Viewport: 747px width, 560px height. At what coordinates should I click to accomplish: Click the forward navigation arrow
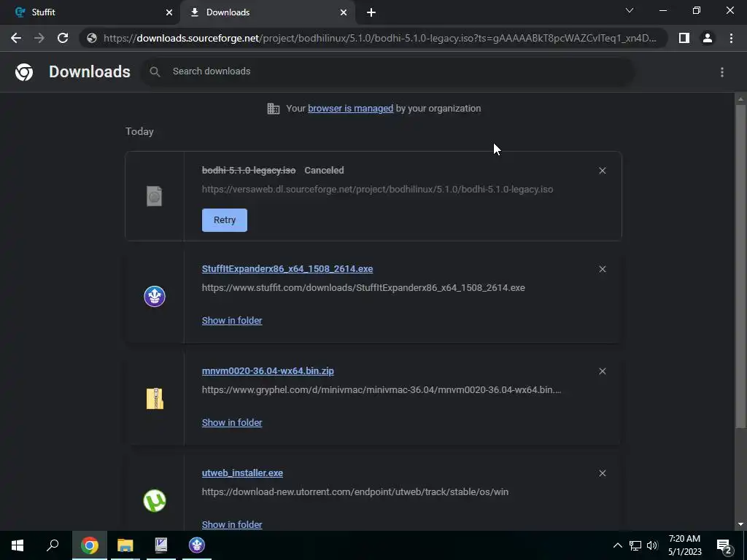39,38
